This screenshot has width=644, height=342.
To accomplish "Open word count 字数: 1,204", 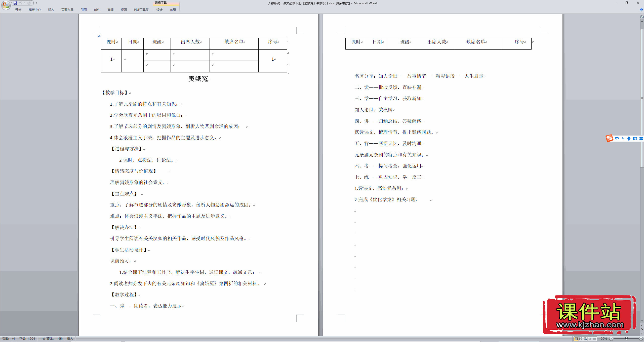I will tap(27, 339).
